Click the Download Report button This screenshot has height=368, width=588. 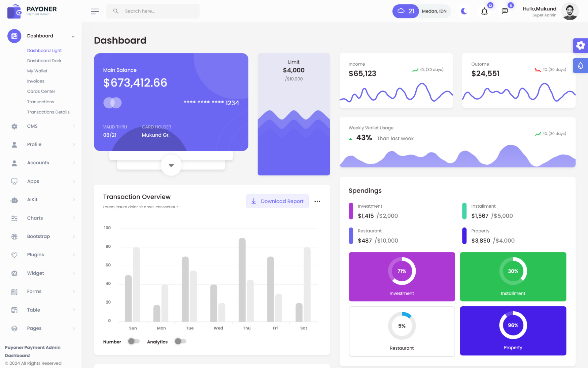pos(277,201)
